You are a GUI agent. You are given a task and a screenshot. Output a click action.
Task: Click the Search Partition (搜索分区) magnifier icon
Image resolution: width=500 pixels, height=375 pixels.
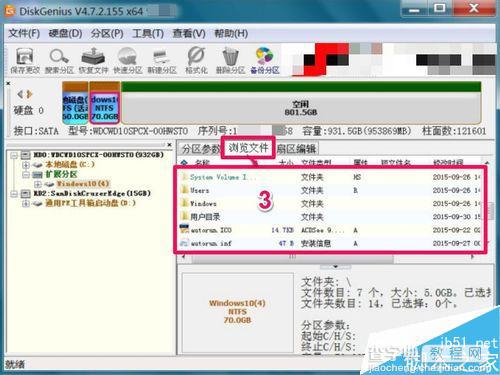pos(59,61)
